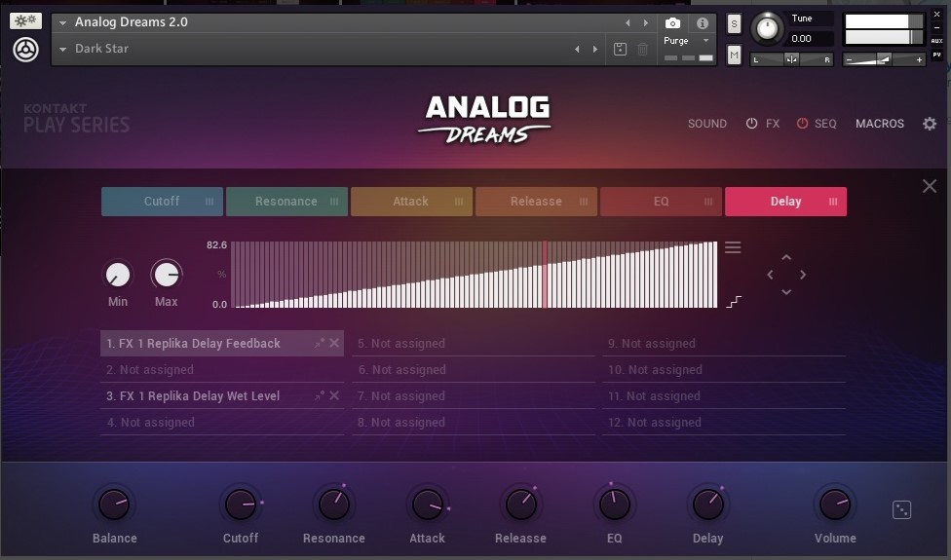
Task: Open the FX page
Action: tap(772, 124)
